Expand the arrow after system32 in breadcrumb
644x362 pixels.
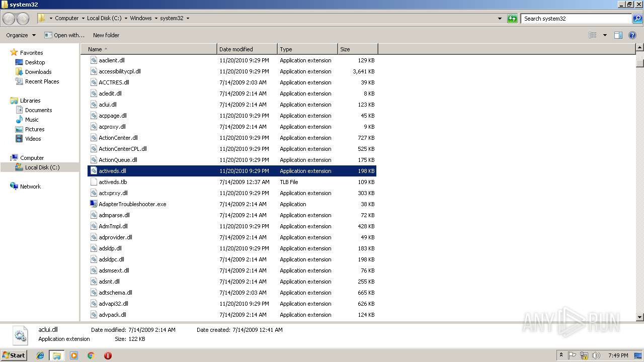point(188,18)
